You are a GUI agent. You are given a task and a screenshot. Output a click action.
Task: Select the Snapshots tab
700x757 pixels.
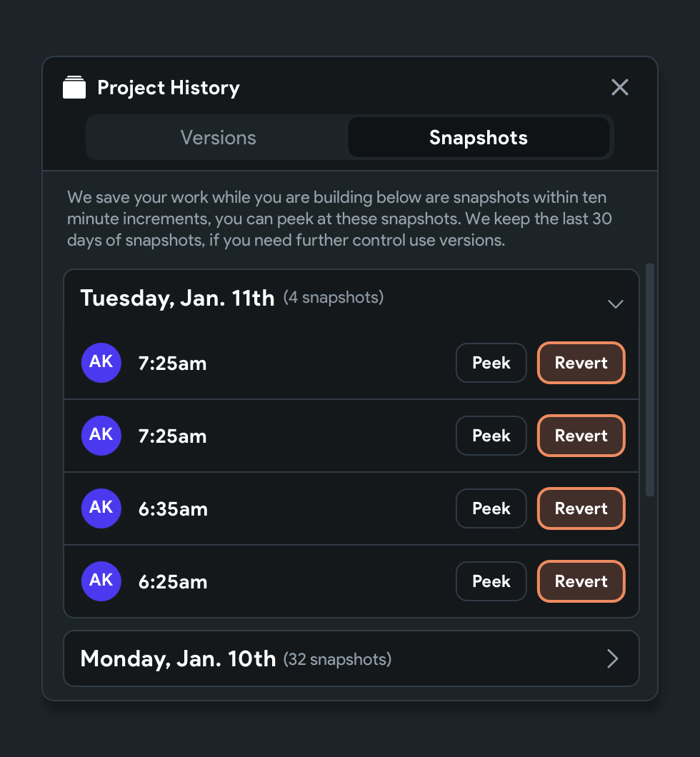[x=479, y=138]
